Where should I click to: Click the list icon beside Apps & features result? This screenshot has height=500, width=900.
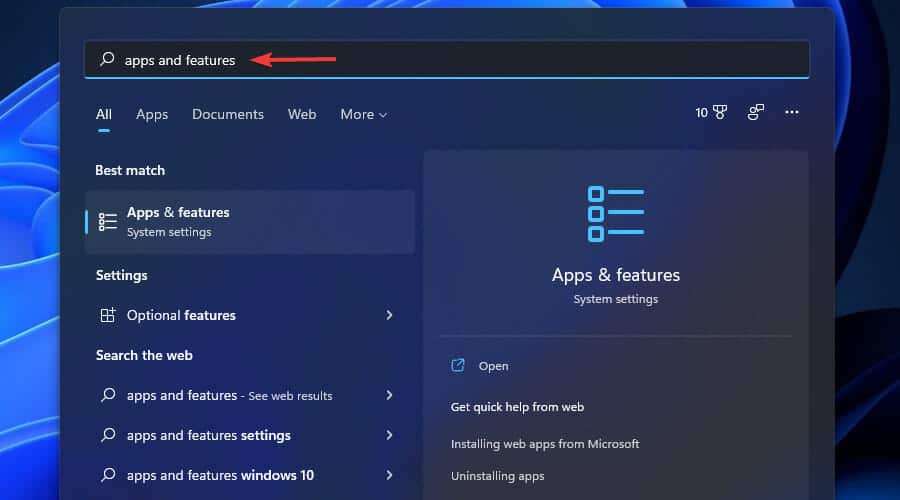[x=108, y=222]
